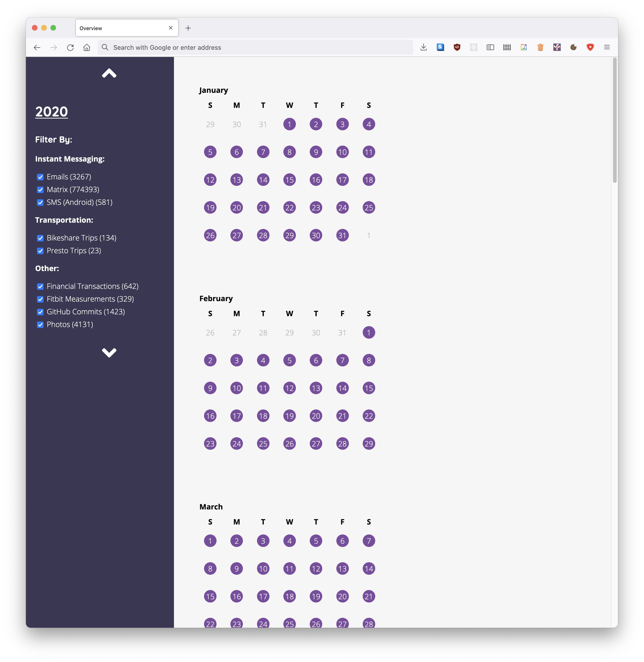Go to previous year with up chevron
Image resolution: width=644 pixels, height=662 pixels.
click(109, 73)
